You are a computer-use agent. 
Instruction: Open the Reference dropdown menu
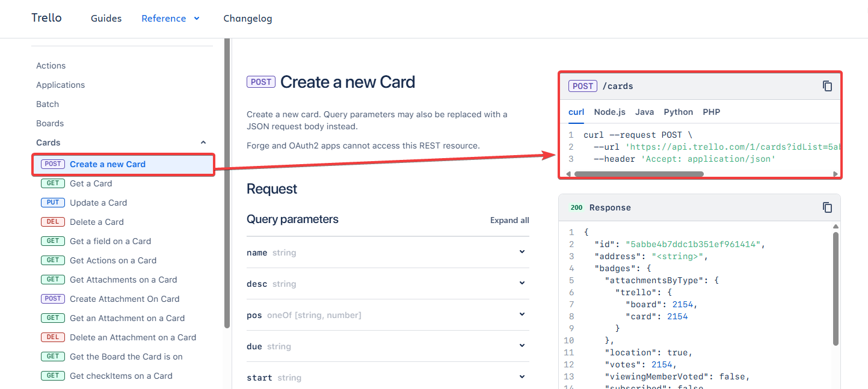click(171, 18)
